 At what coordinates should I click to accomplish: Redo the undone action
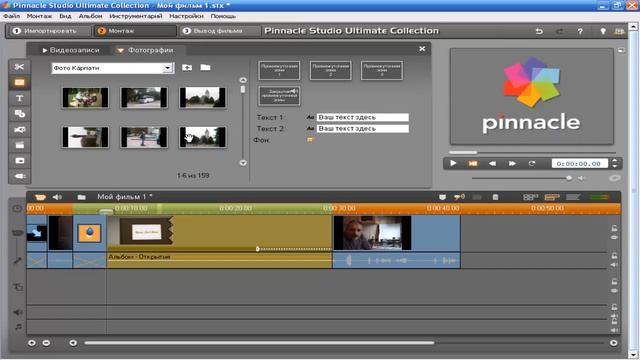pos(560,31)
